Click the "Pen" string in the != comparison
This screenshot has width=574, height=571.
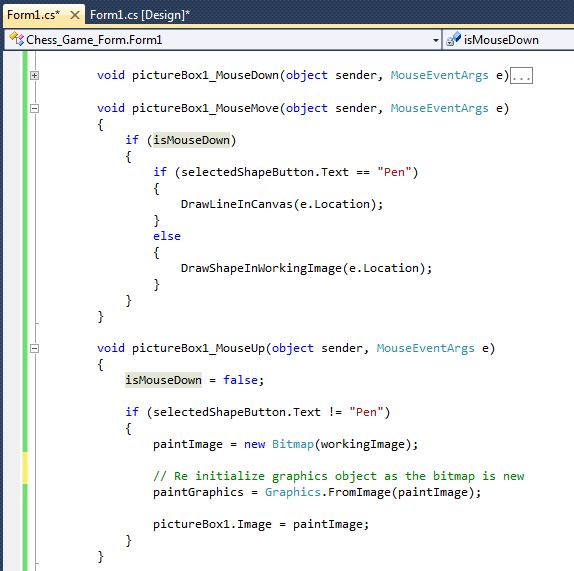coord(366,412)
